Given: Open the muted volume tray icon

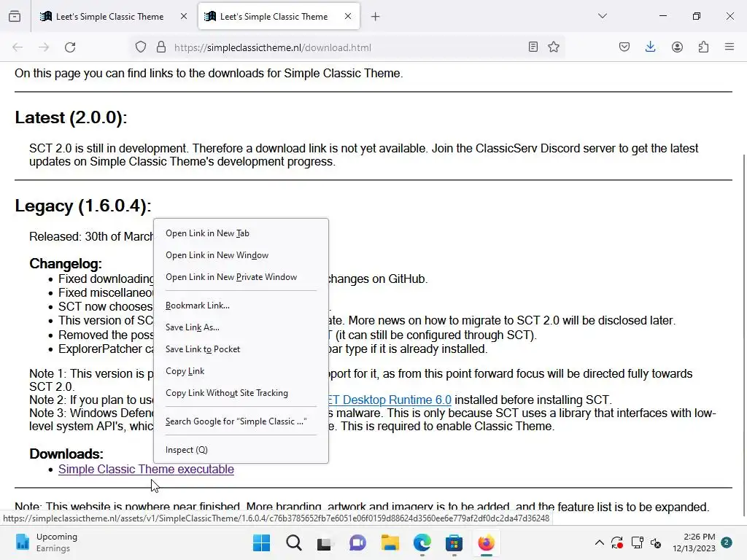Looking at the screenshot, I should click(x=656, y=542).
